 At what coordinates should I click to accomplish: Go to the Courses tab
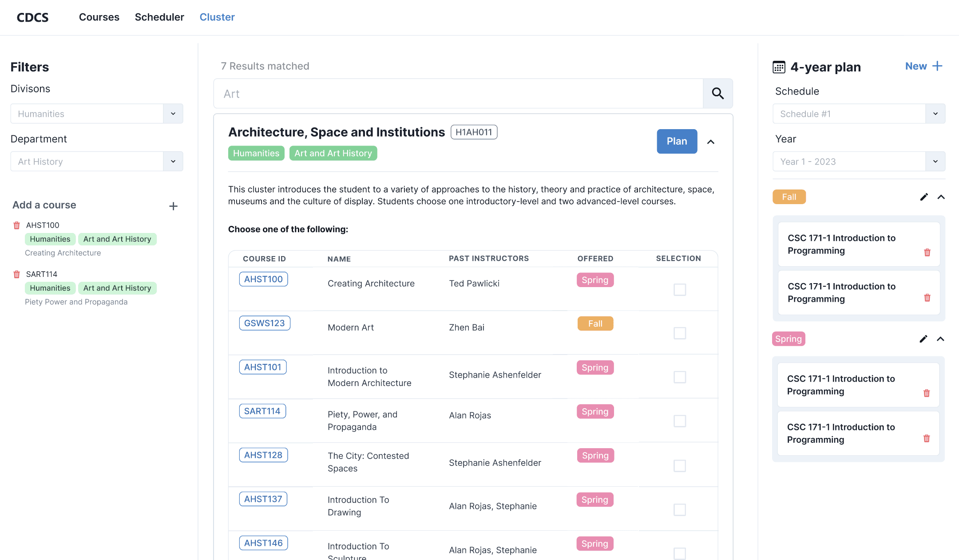coord(99,17)
